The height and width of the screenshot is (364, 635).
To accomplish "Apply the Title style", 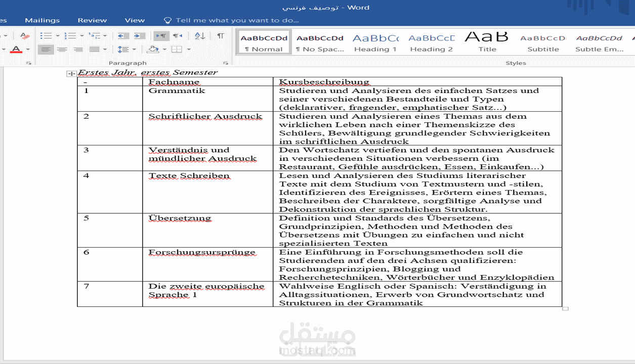I will (487, 42).
